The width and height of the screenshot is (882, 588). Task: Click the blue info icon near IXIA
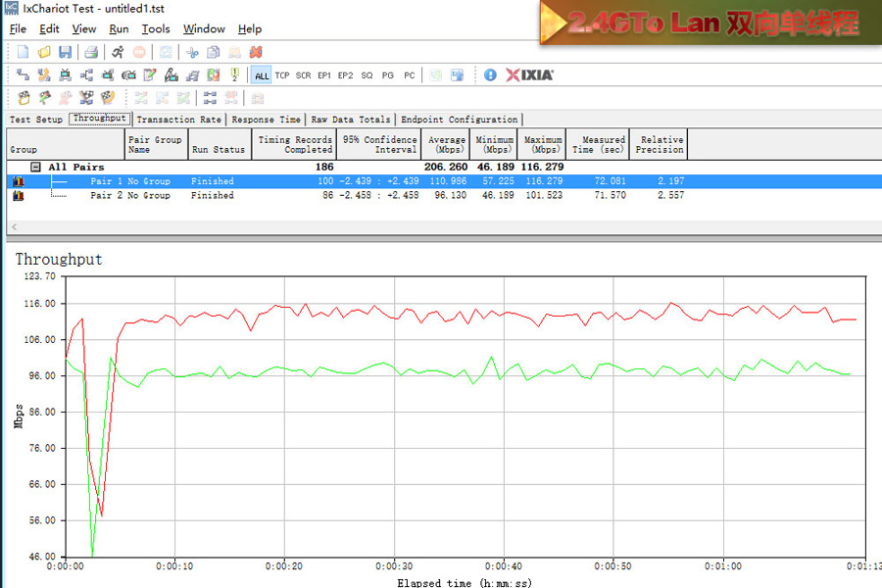pos(490,74)
